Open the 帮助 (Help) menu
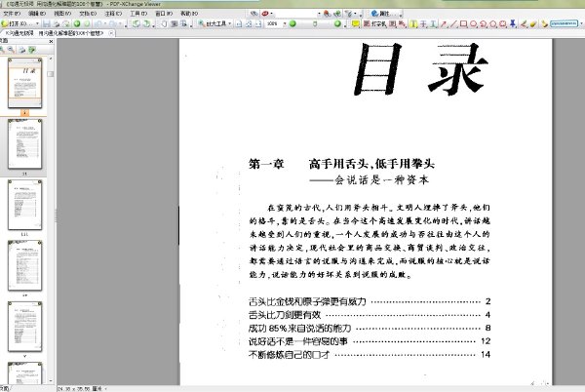 [x=189, y=14]
